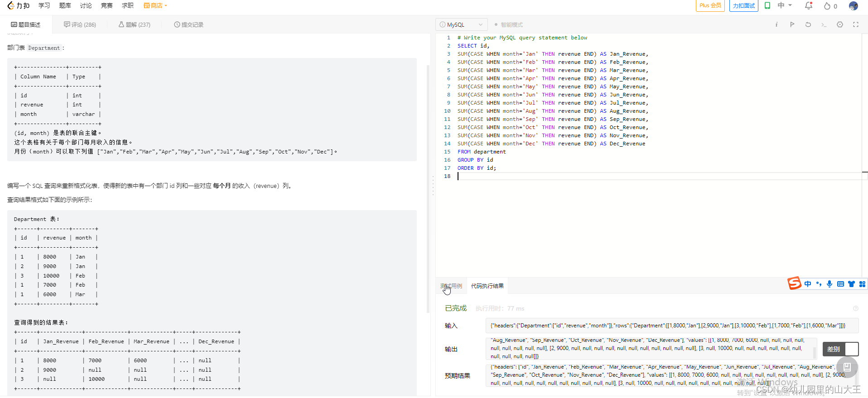
Task: Click the '# Write your MySQL query' comment line
Action: click(522, 38)
